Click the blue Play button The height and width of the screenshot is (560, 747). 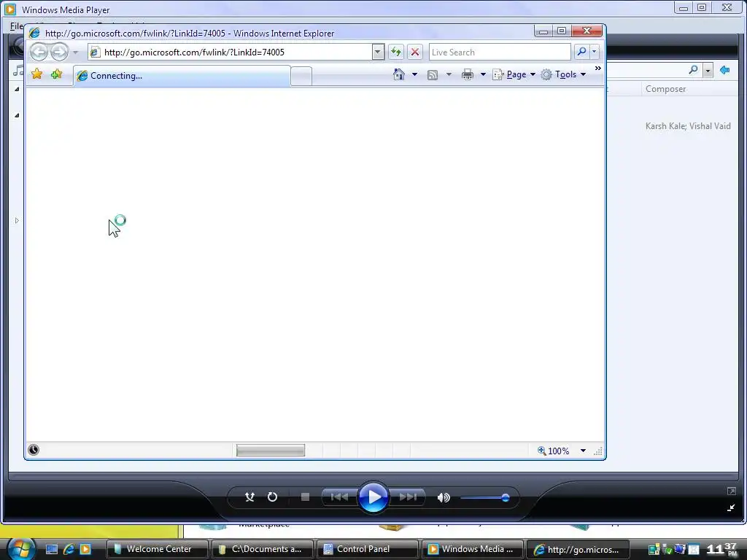(x=373, y=497)
